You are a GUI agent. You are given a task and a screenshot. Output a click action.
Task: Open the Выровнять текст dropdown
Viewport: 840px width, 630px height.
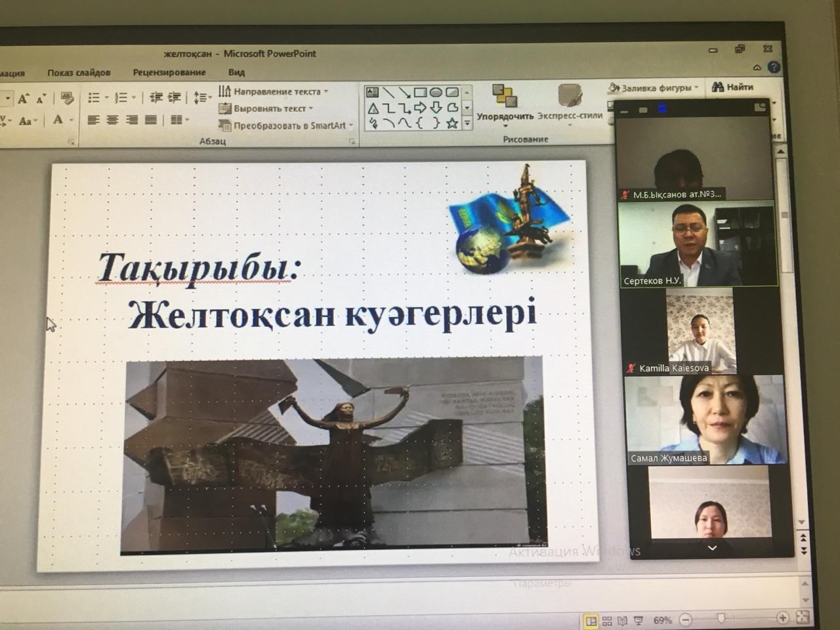click(266, 108)
